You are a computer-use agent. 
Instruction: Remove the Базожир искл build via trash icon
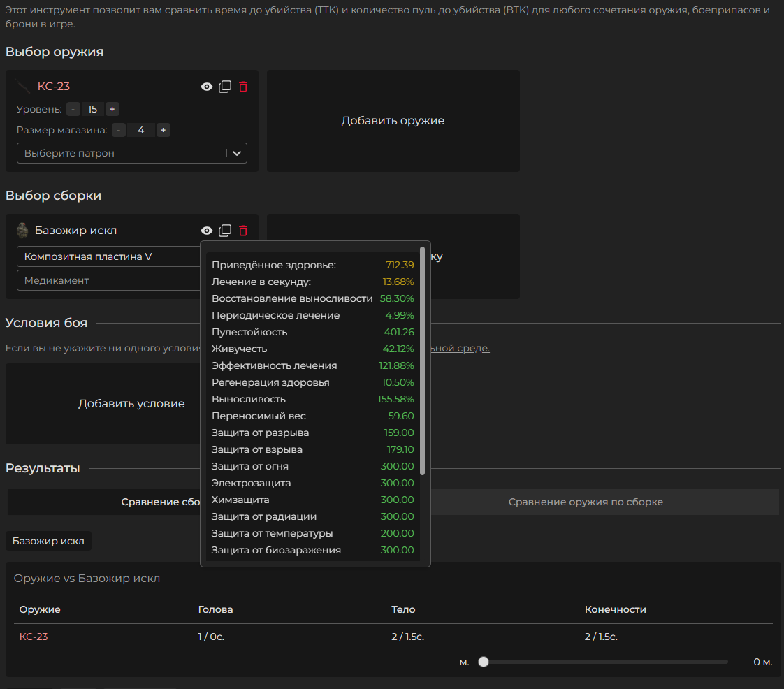tap(243, 231)
